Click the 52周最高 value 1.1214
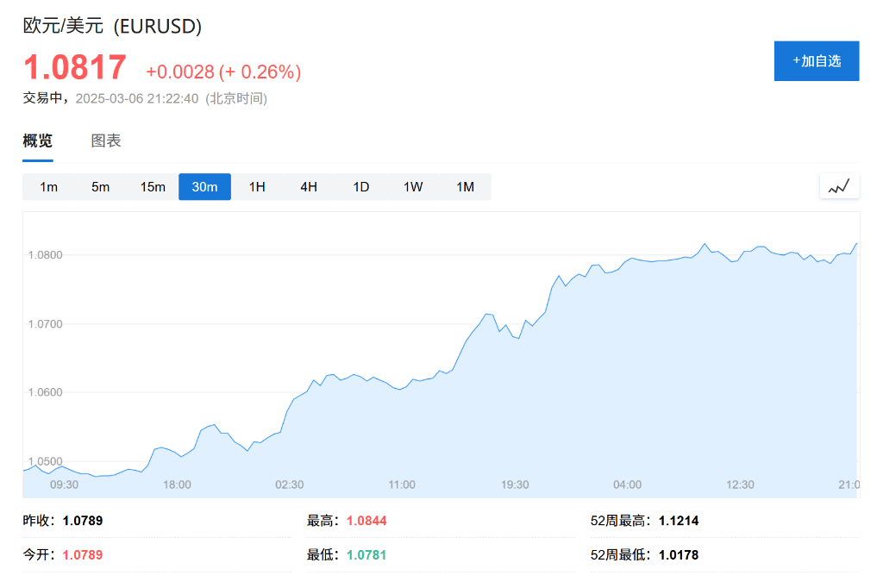This screenshot has width=883, height=588. pyautogui.click(x=679, y=521)
